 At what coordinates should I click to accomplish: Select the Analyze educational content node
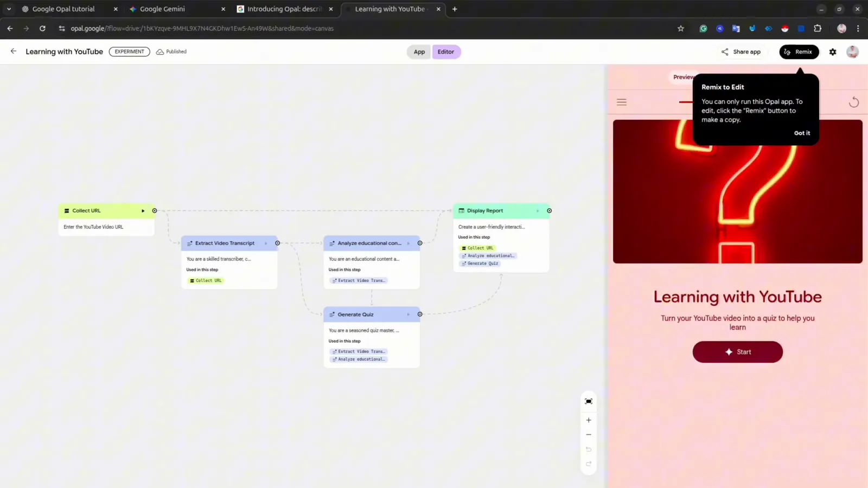372,243
